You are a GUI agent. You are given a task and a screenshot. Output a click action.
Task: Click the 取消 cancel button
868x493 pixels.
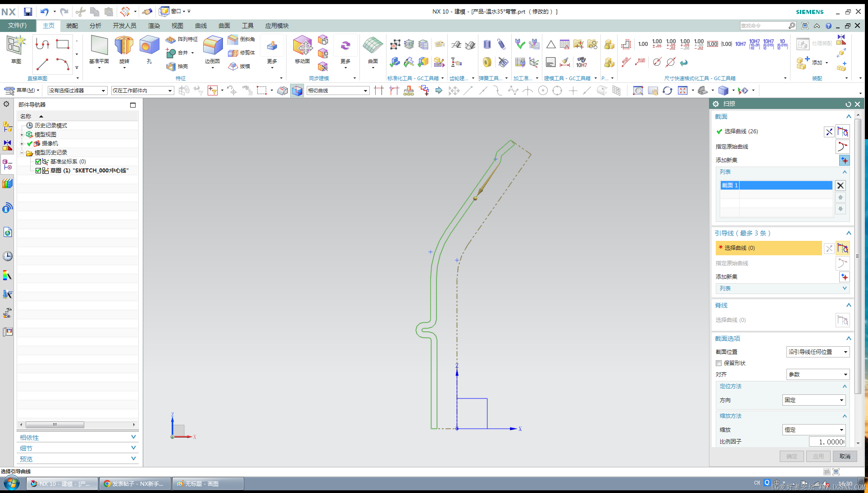(x=845, y=457)
